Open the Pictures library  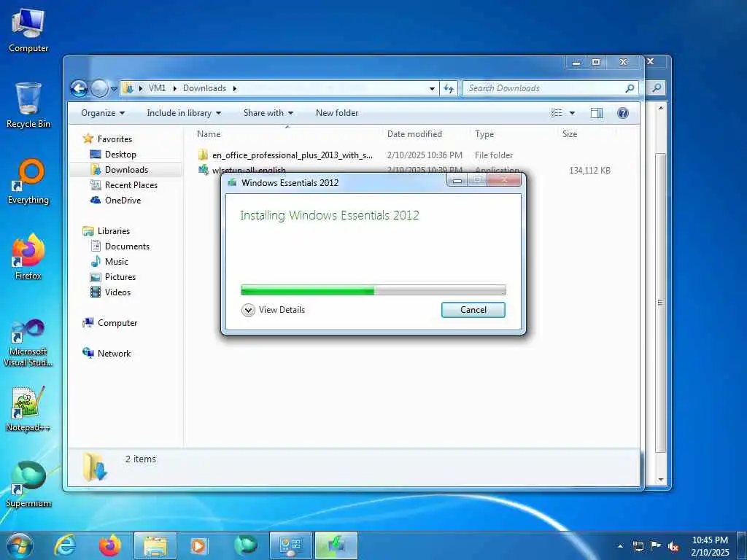(120, 276)
